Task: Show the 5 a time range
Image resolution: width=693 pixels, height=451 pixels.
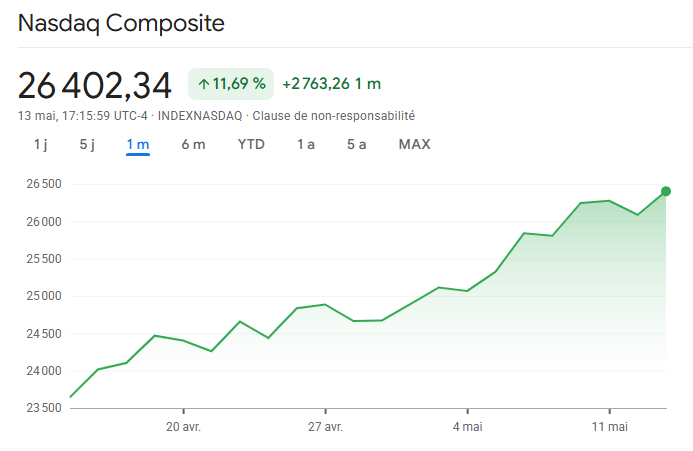Action: [x=357, y=145]
